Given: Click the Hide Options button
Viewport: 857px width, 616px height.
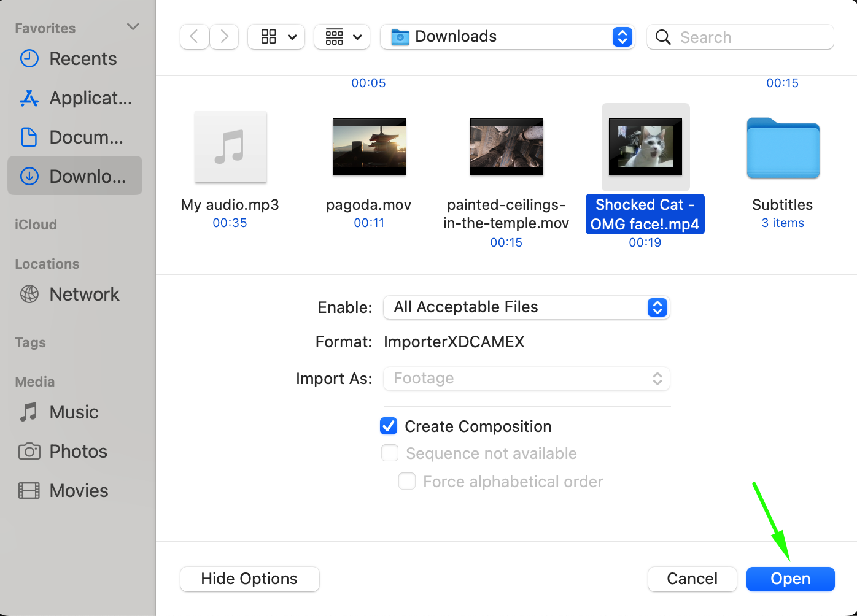Looking at the screenshot, I should [x=249, y=579].
